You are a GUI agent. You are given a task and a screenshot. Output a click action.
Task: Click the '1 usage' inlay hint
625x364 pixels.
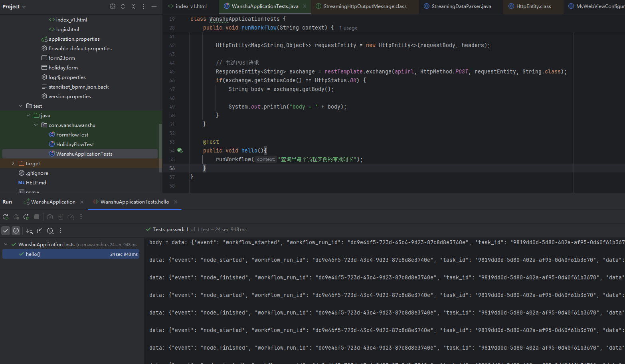click(x=348, y=28)
